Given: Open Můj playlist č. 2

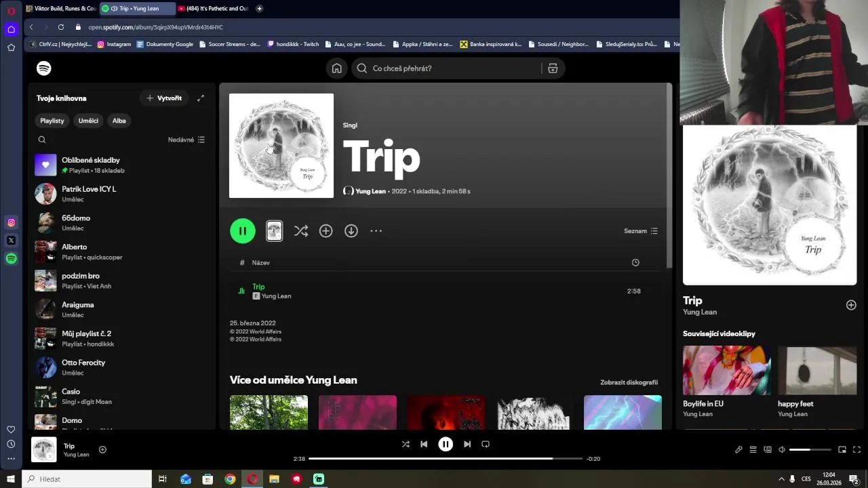Looking at the screenshot, I should [x=122, y=338].
